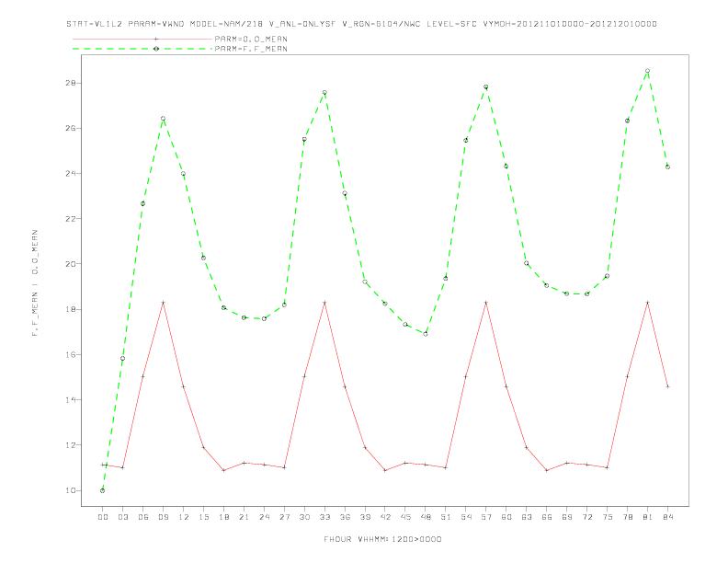728x563 pixels.
Task: Click x-axis tick label 24
Action: tap(264, 517)
